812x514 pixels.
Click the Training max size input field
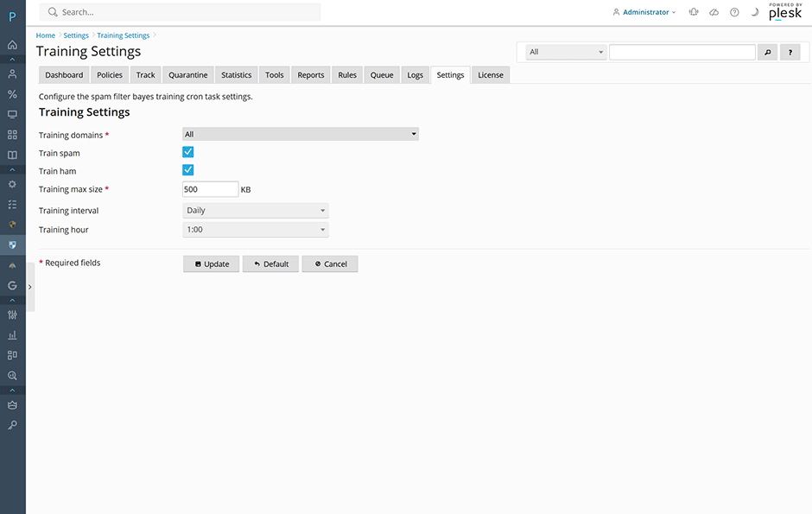(x=210, y=189)
